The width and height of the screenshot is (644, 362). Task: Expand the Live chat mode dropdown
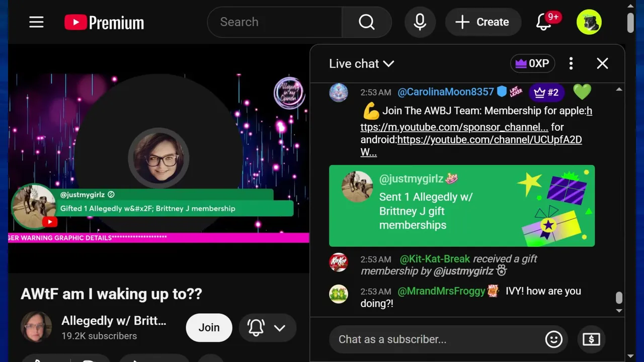(361, 64)
